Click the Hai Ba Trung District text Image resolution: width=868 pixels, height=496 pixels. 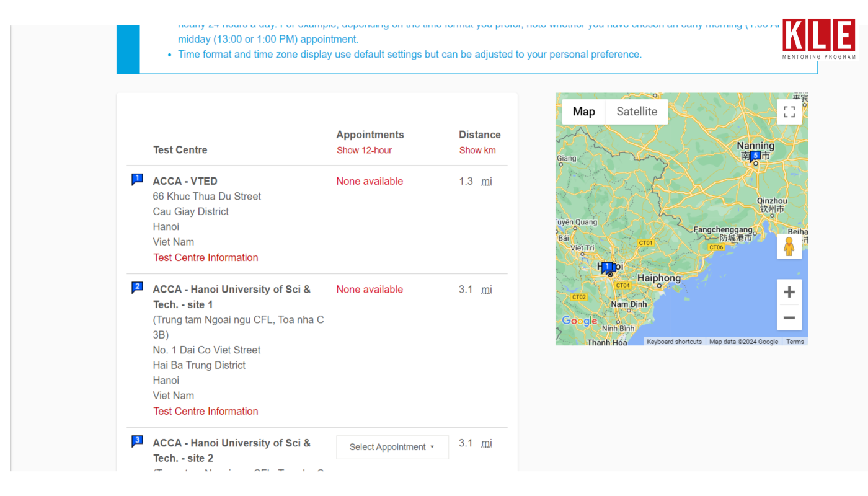tap(200, 365)
